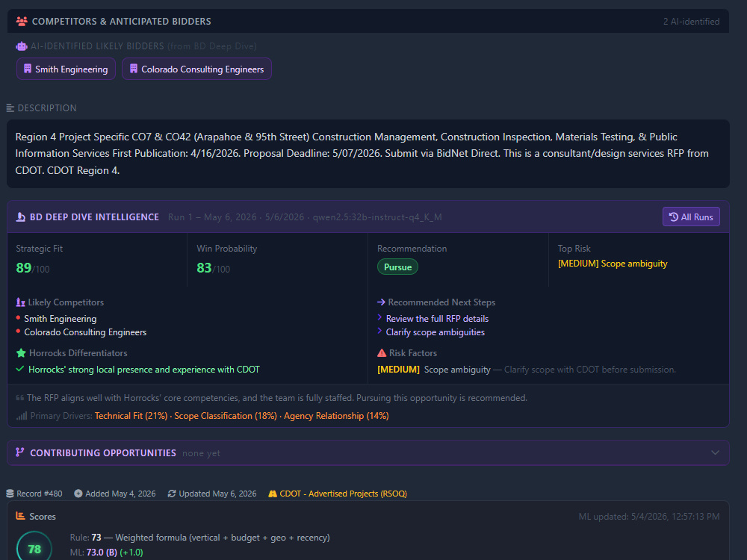The height and width of the screenshot is (560, 747).
Task: Click the green checkmark beside Horrocks' strong local presence
Action: pyautogui.click(x=20, y=369)
